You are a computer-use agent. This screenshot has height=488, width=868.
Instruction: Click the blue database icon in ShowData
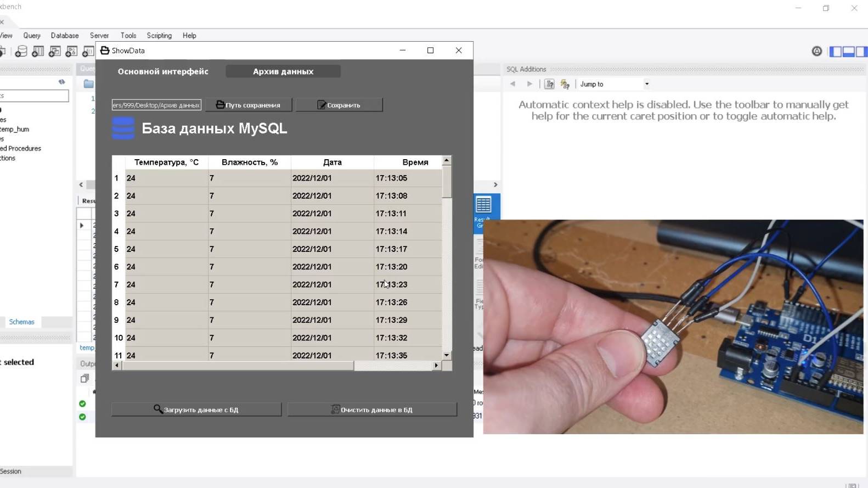point(123,128)
